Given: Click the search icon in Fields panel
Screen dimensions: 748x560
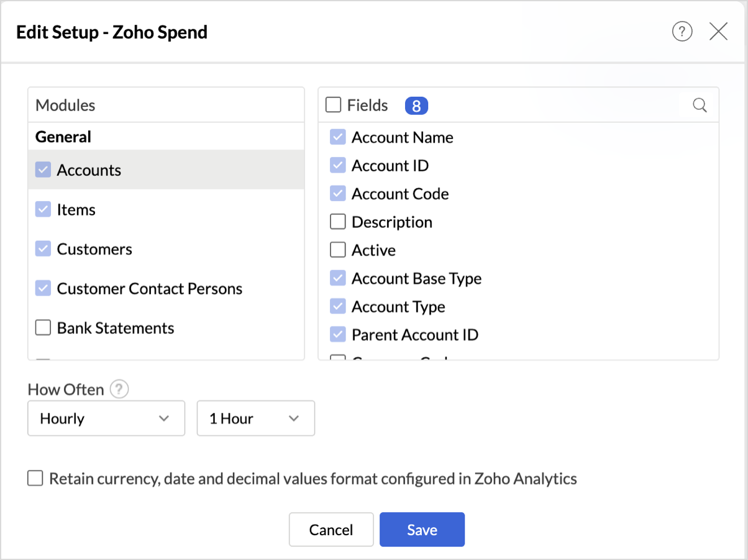Looking at the screenshot, I should [x=700, y=106].
